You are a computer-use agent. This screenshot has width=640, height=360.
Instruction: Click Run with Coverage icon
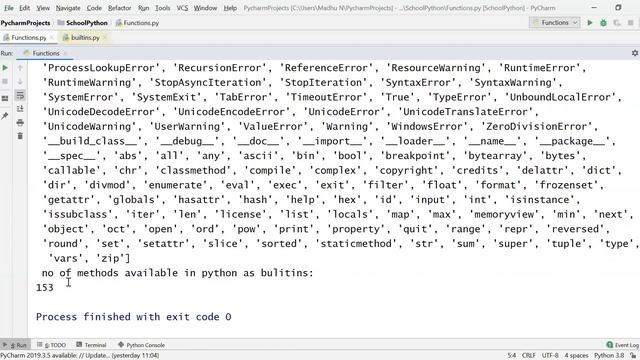(x=617, y=23)
